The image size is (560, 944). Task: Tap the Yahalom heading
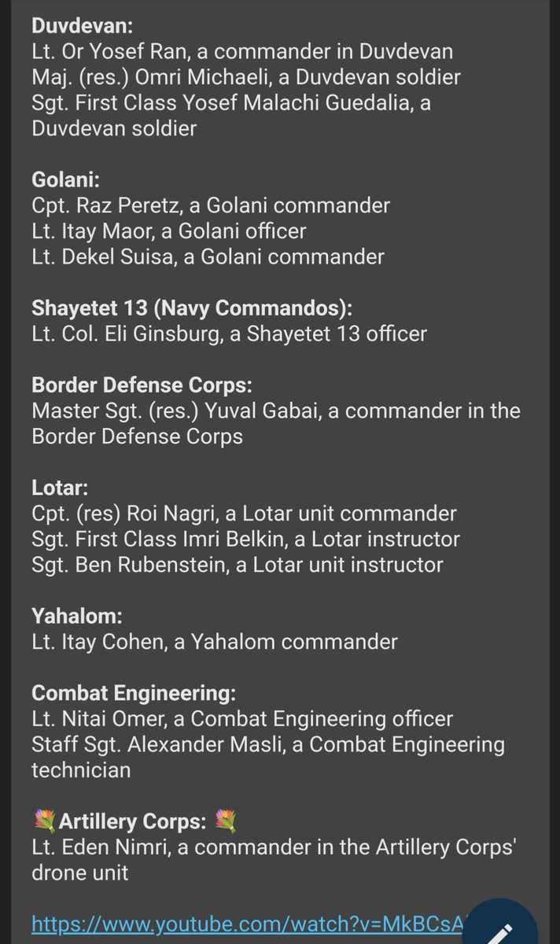(77, 616)
